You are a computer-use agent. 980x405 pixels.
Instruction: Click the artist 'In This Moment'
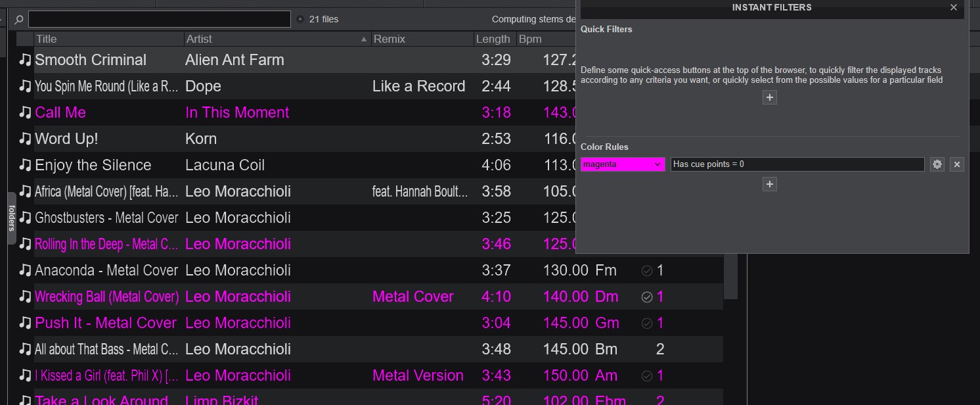pos(237,112)
